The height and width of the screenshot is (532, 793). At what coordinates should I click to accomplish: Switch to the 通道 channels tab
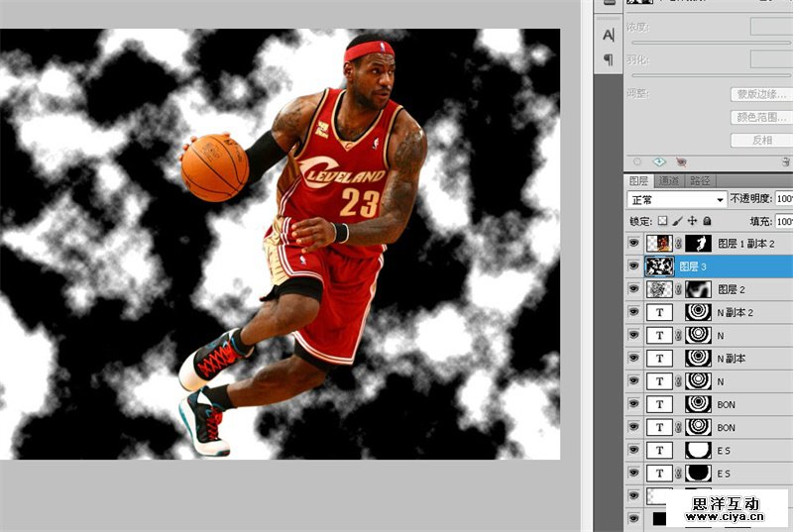669,181
